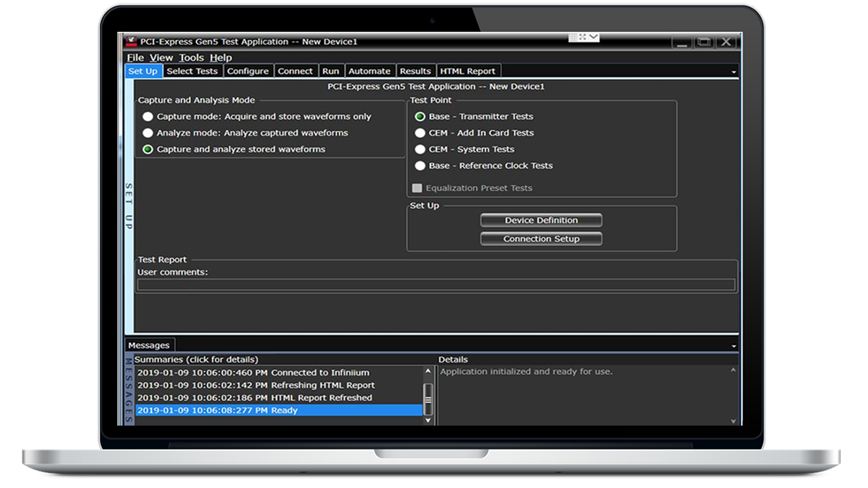Choose Base - Reference Clock Tests
Image resolution: width=868 pixels, height=488 pixels.
point(419,166)
